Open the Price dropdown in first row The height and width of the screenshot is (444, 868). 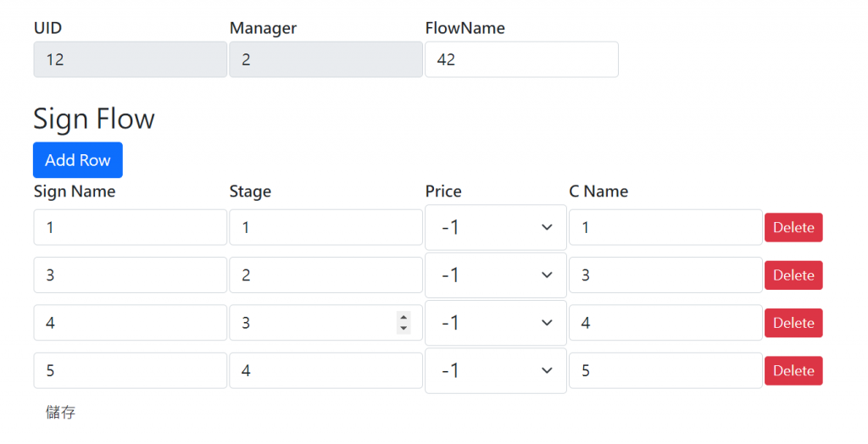tap(496, 227)
